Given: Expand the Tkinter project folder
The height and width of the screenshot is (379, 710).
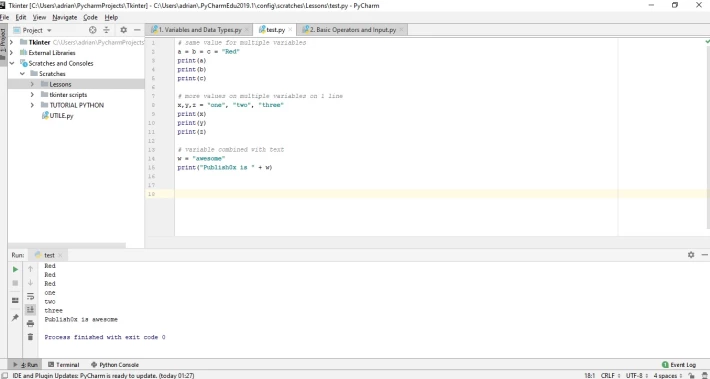Looking at the screenshot, I should 11,42.
